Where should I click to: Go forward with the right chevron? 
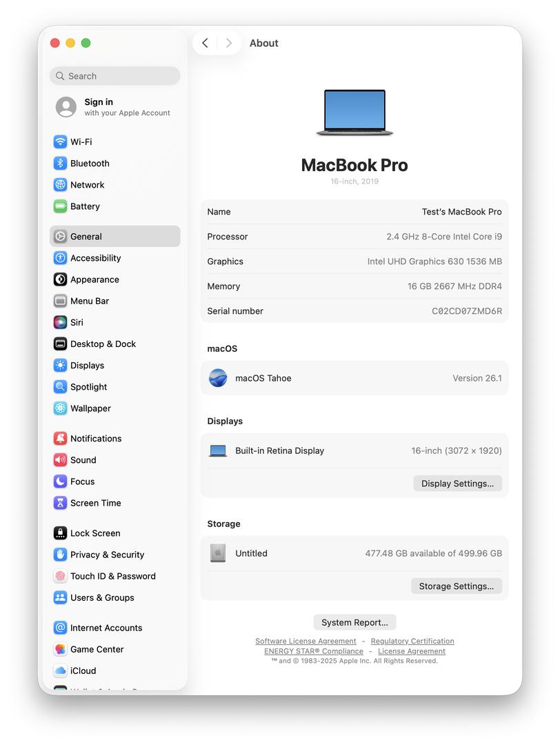click(228, 43)
